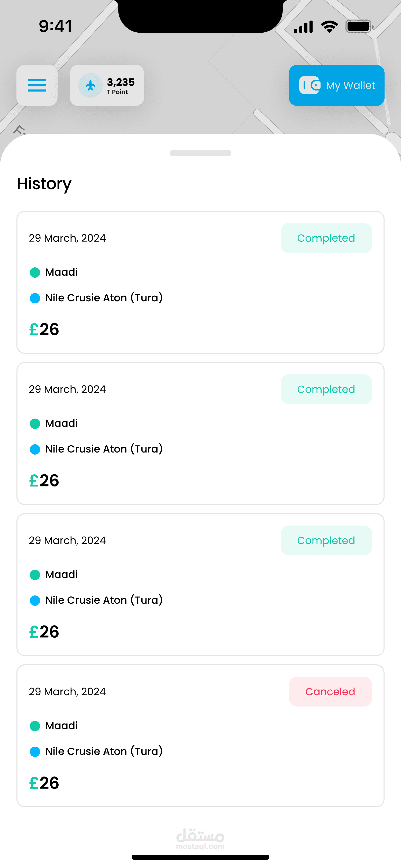The width and height of the screenshot is (401, 868).
Task: Open the hamburger menu
Action: (37, 85)
